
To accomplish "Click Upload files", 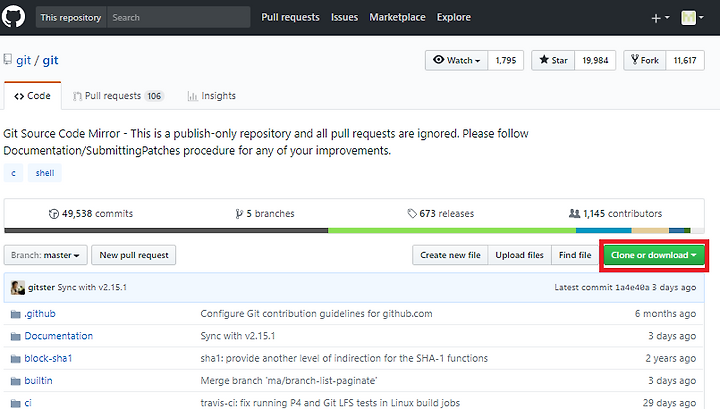I will [519, 255].
